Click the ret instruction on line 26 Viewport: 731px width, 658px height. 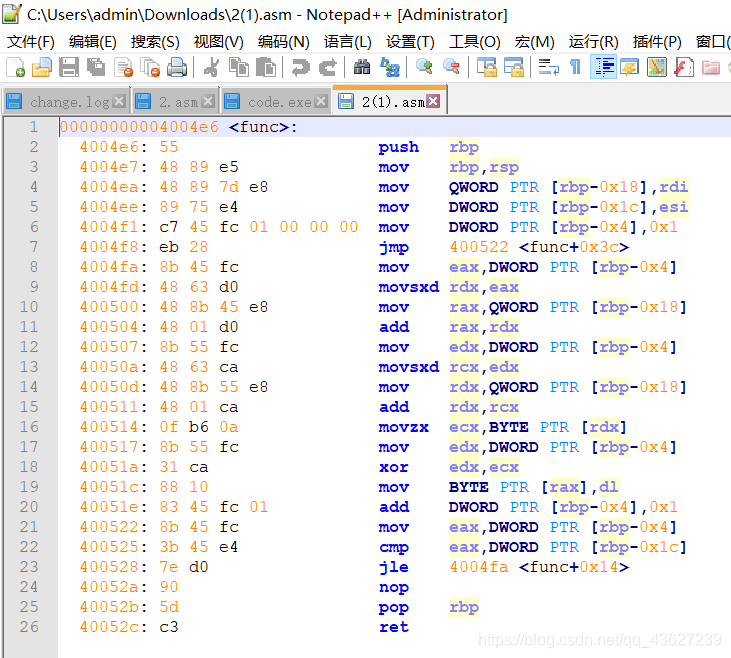coord(394,627)
